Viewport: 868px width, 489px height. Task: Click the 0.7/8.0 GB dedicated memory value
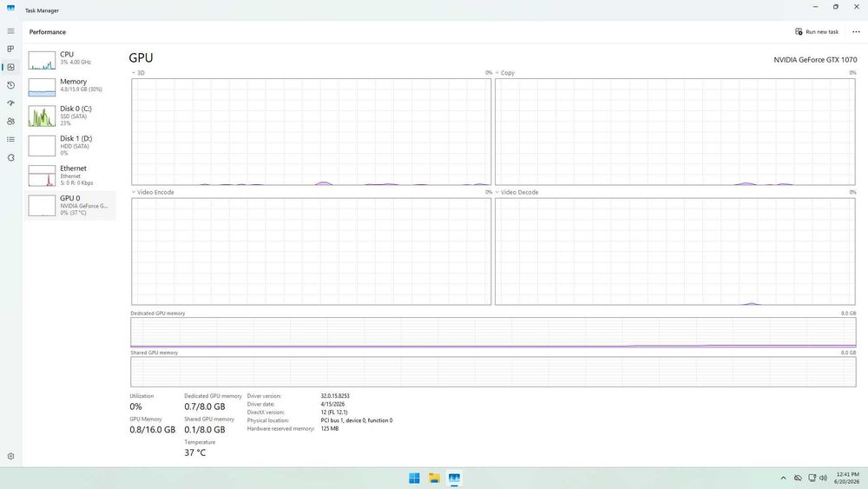pyautogui.click(x=205, y=406)
